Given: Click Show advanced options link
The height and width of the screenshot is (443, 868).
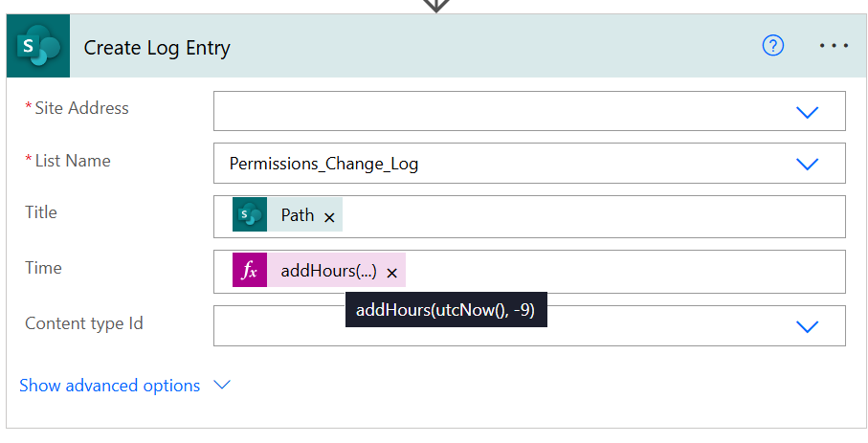Looking at the screenshot, I should point(110,386).
